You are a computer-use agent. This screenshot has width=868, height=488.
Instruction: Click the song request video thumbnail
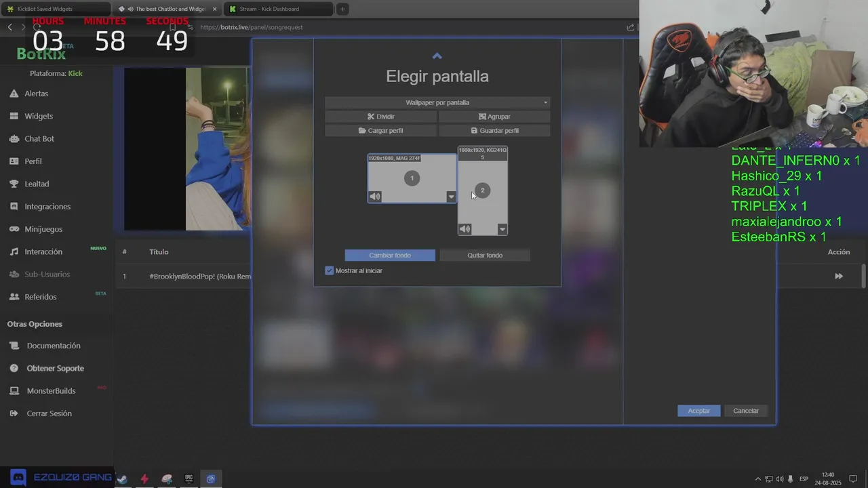click(x=187, y=149)
